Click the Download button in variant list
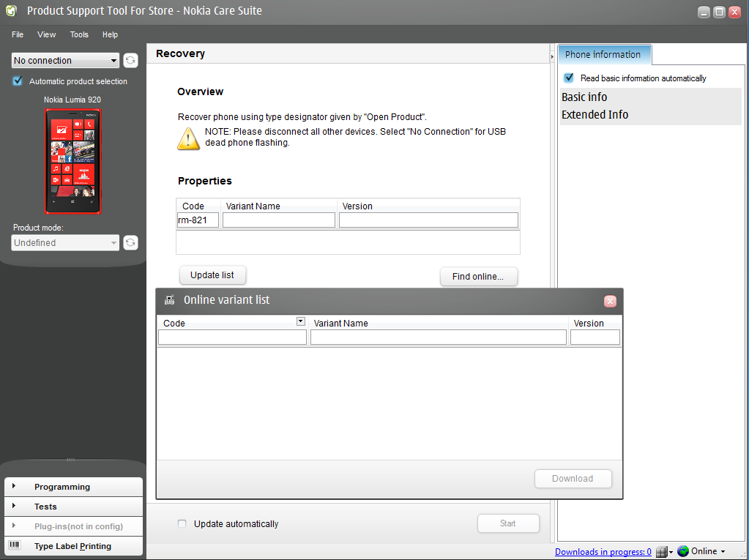Image resolution: width=749 pixels, height=560 pixels. (573, 478)
